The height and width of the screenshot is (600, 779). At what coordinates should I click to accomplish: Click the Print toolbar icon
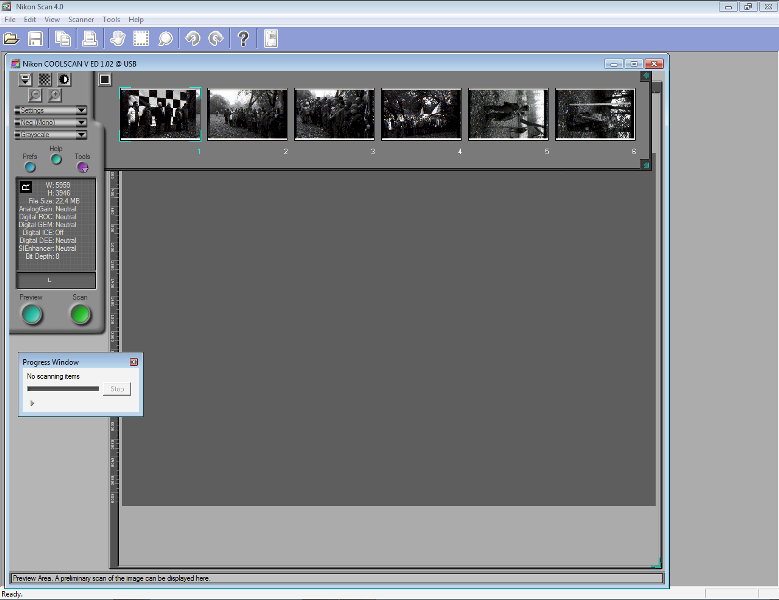[x=89, y=39]
